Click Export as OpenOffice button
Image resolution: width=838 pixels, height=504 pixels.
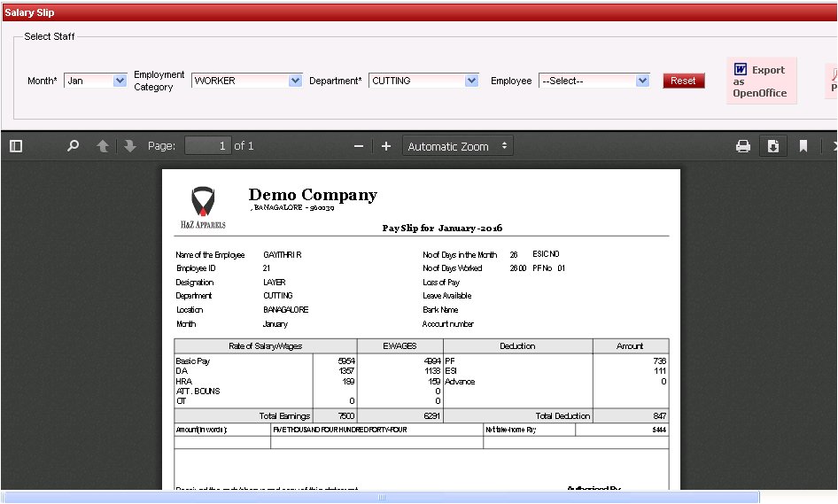coord(761,81)
